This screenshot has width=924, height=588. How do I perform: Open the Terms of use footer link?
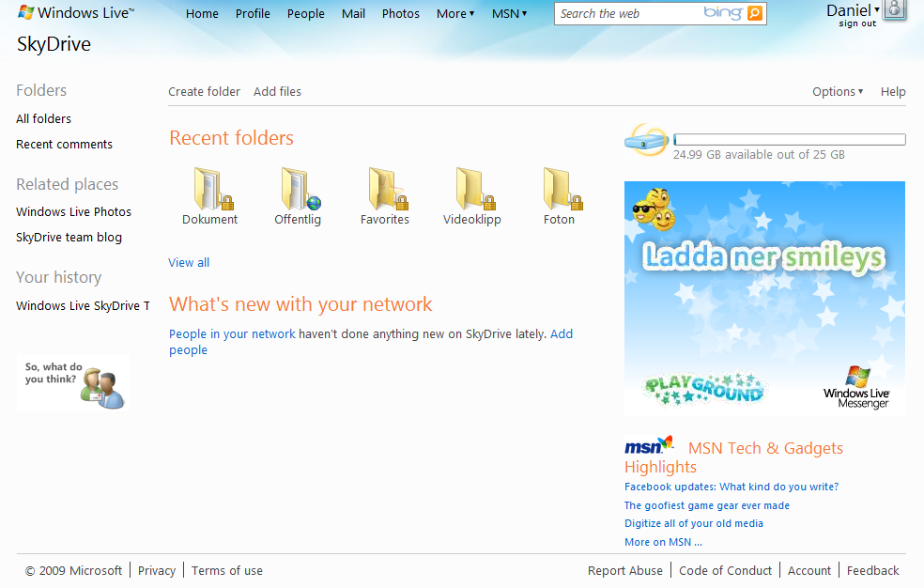click(x=227, y=570)
